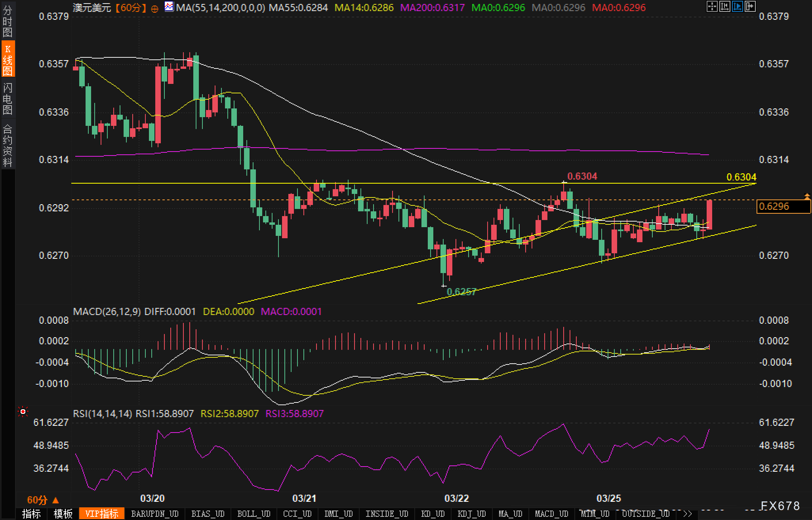The image size is (812, 520).
Task: Open the 60分 timeframe dropdown at bottom
Action: coord(43,500)
